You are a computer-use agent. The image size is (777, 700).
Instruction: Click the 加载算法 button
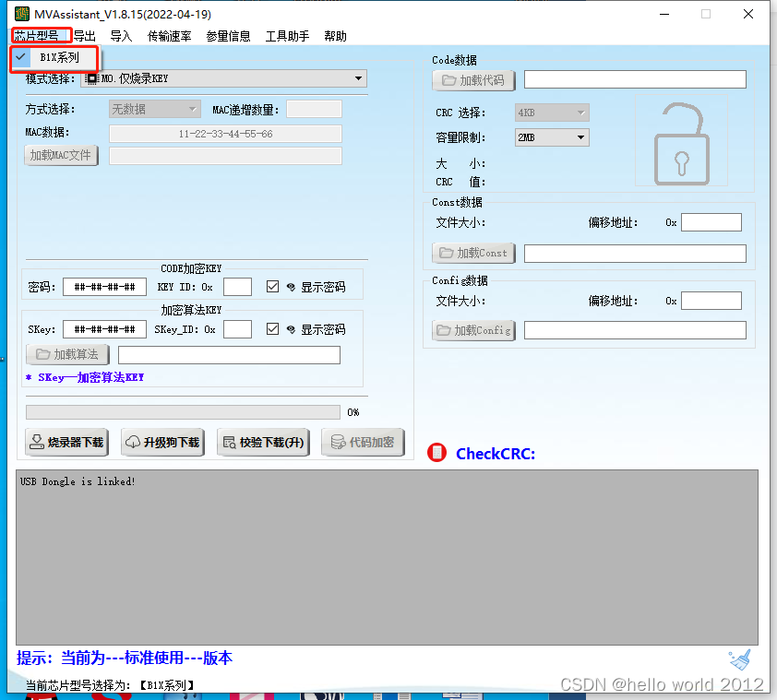pyautogui.click(x=68, y=354)
